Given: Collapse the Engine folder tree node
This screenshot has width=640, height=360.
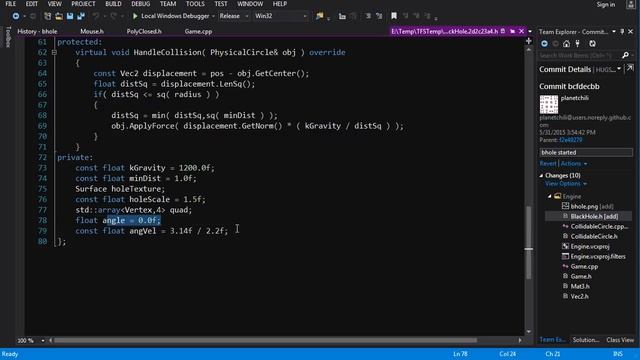Looking at the screenshot, I should coord(549,196).
